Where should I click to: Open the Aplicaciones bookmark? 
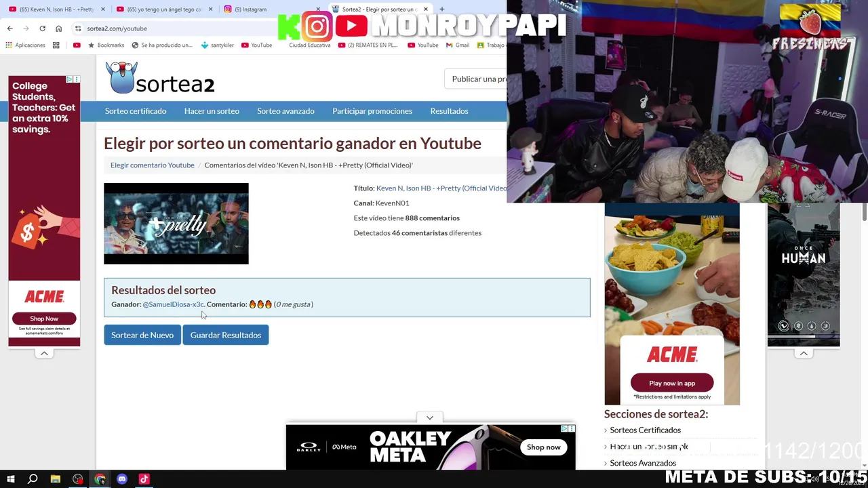[x=25, y=45]
